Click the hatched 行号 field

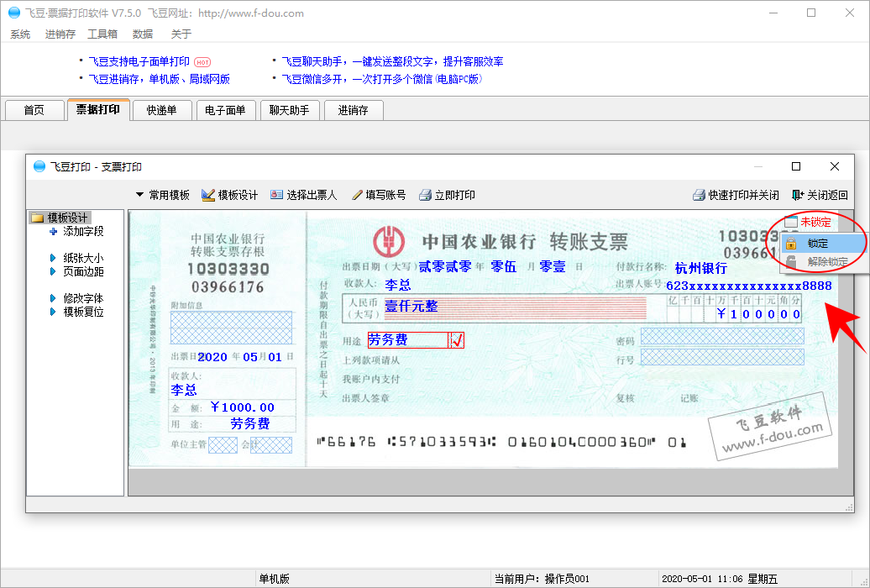pos(722,356)
